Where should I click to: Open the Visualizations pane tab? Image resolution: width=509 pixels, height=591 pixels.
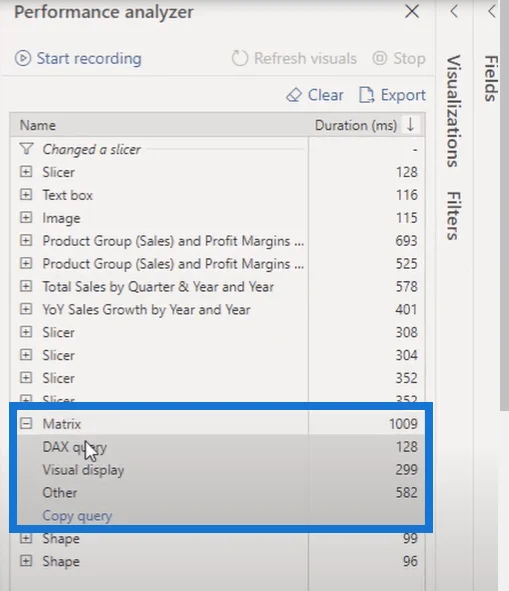(454, 111)
